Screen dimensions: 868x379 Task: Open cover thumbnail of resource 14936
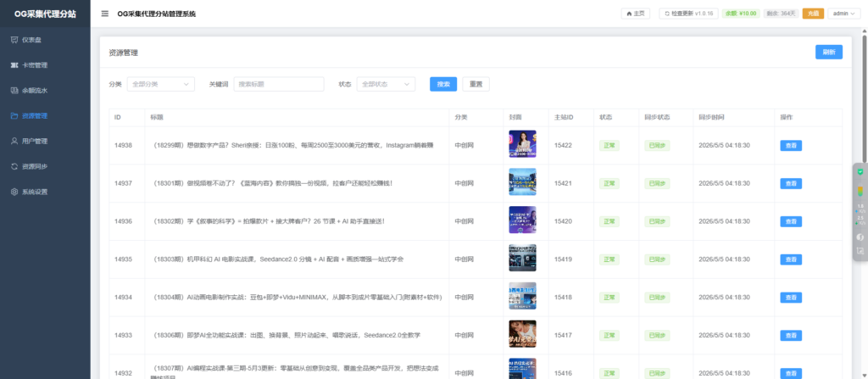[x=522, y=220]
